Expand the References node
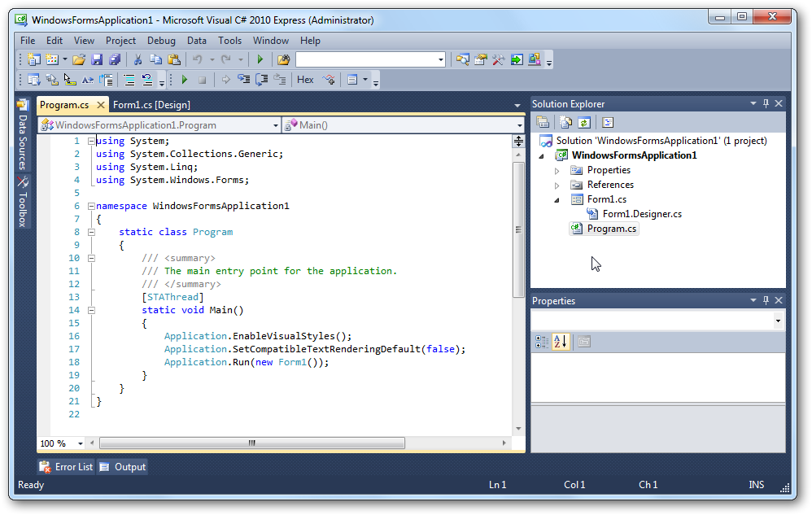Screen dimensions: 812x515 click(557, 184)
